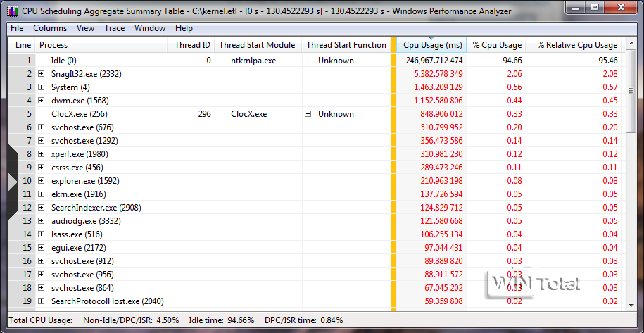Open the Trace menu
644x333 pixels.
click(114, 28)
